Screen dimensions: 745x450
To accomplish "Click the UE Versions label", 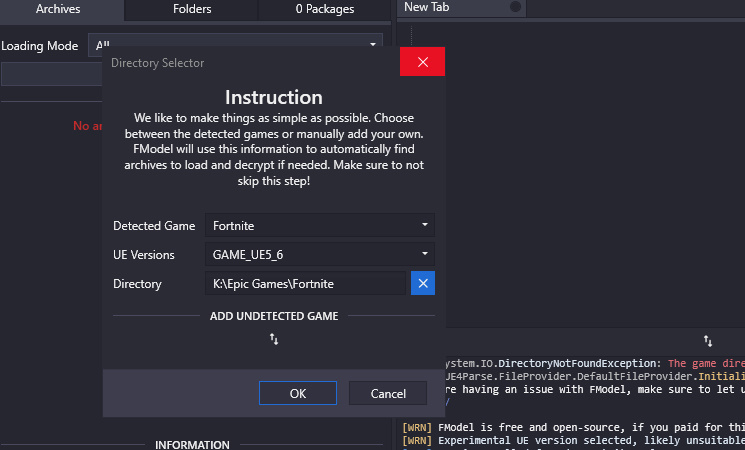I will (143, 255).
